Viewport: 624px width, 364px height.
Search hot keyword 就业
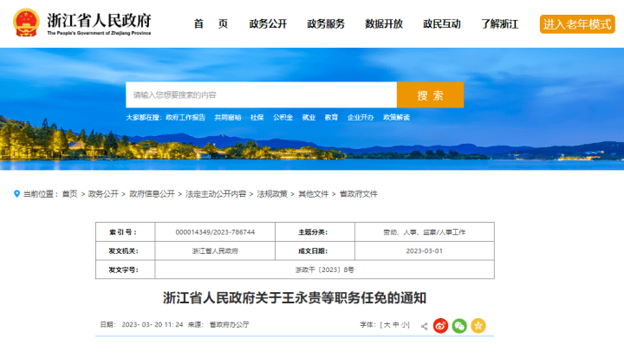(309, 117)
